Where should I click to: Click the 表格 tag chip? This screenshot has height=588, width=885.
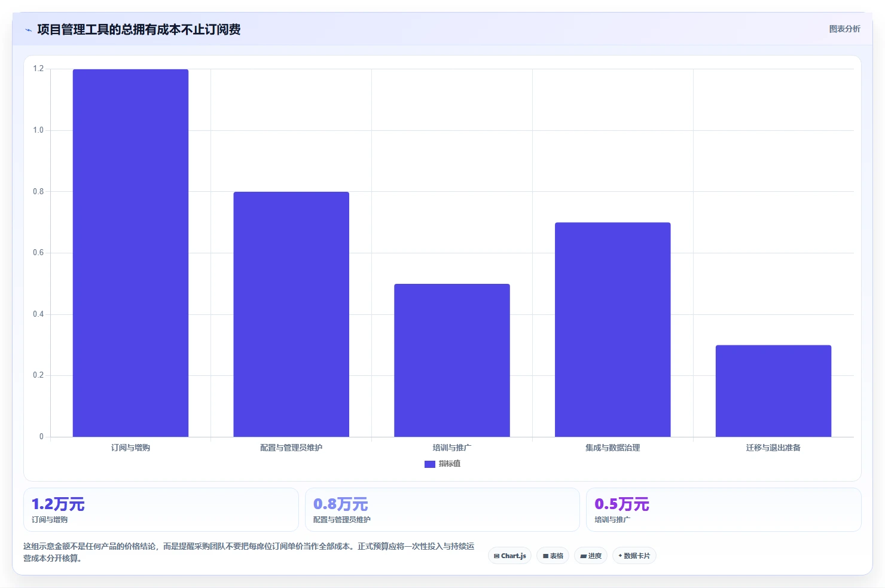[x=553, y=556]
